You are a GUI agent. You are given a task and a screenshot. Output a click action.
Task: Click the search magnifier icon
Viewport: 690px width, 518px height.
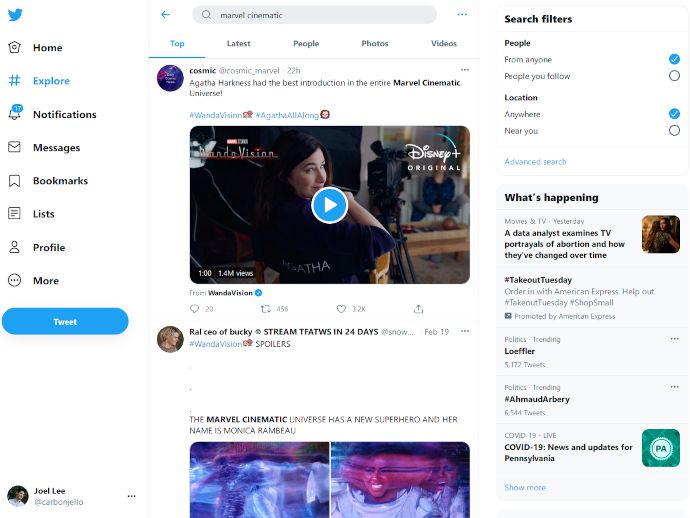[206, 15]
